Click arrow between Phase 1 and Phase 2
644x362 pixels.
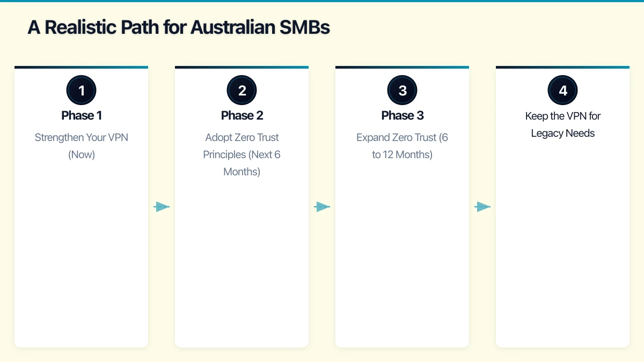click(x=162, y=206)
